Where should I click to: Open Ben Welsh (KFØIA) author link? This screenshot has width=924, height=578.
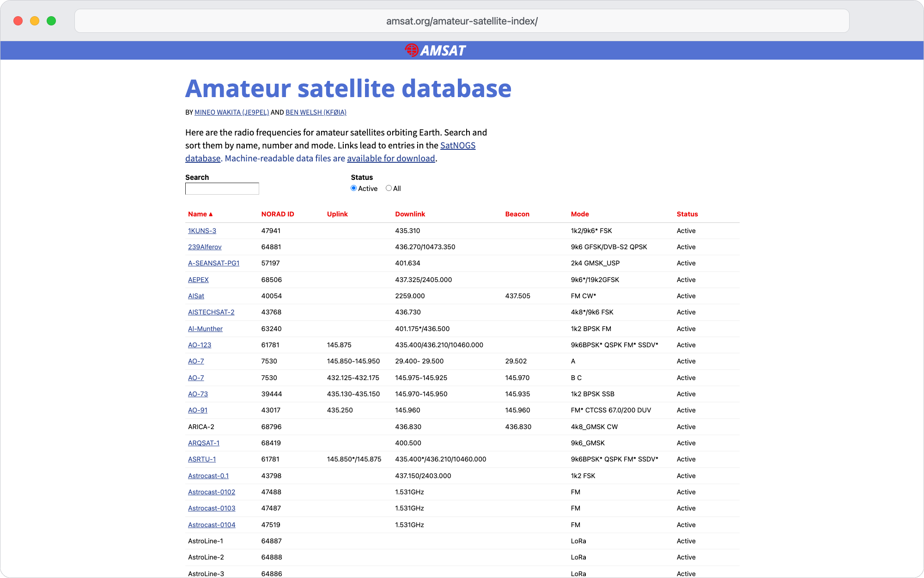pyautogui.click(x=316, y=112)
